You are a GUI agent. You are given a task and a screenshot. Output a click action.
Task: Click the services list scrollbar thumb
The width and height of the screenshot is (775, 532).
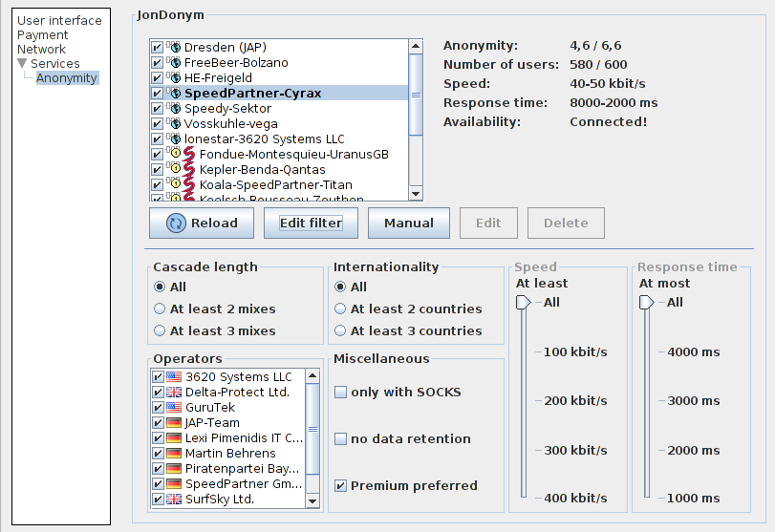click(x=416, y=95)
